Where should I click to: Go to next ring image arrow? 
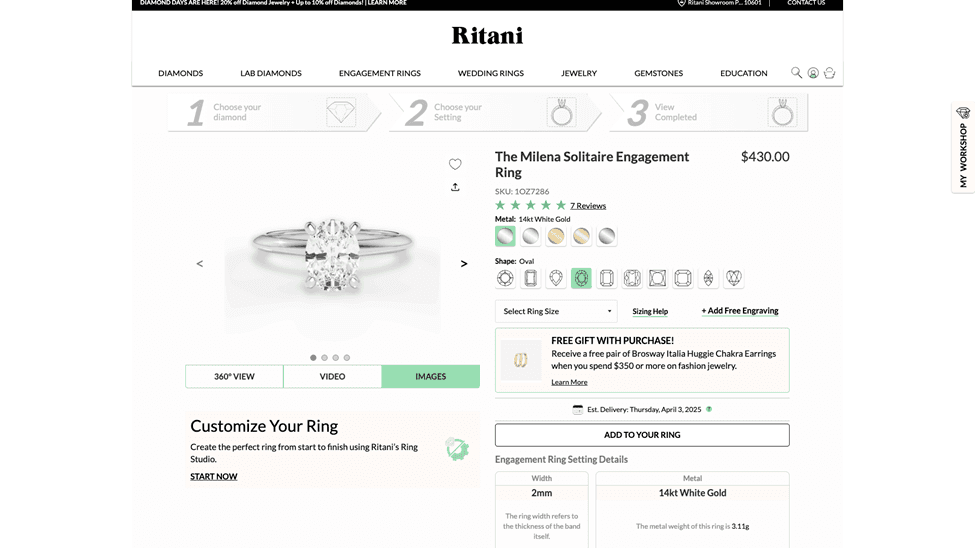point(464,264)
